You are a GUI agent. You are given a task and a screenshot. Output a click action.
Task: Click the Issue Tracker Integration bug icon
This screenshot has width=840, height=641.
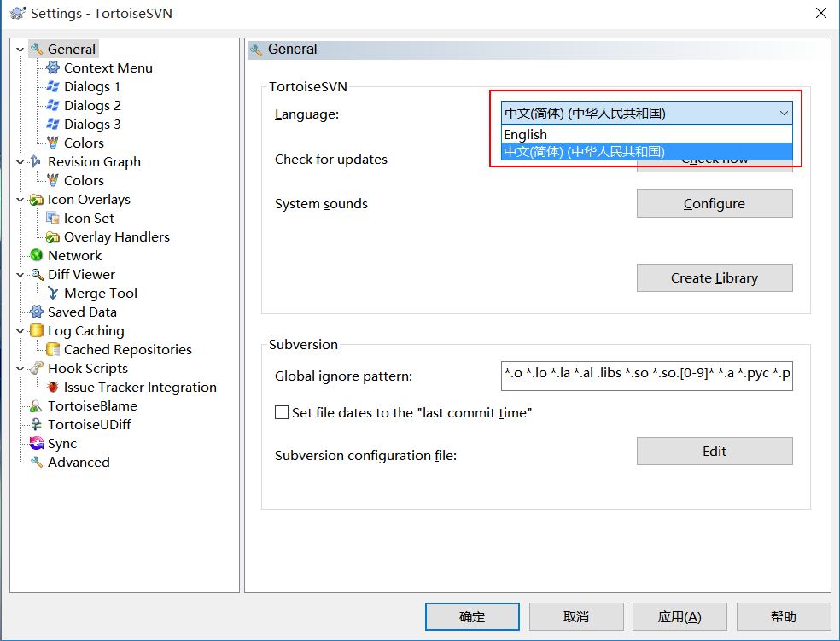coord(53,388)
